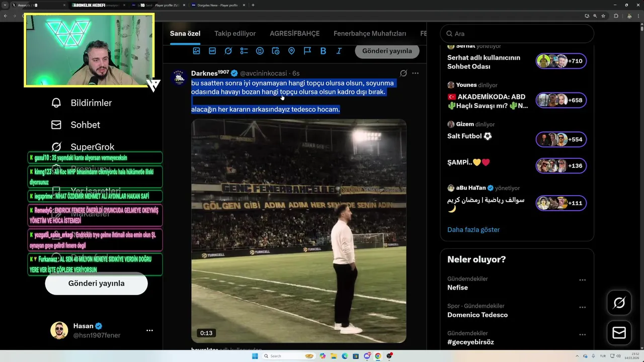Join AKADEMİKODA: ABD space
Screen dimensions: 644x362
click(x=488, y=101)
